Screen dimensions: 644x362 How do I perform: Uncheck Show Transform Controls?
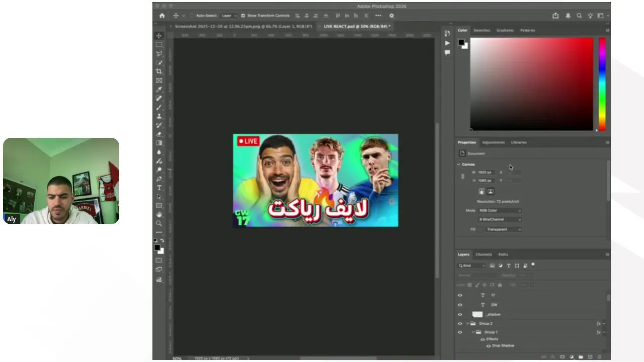tap(243, 16)
